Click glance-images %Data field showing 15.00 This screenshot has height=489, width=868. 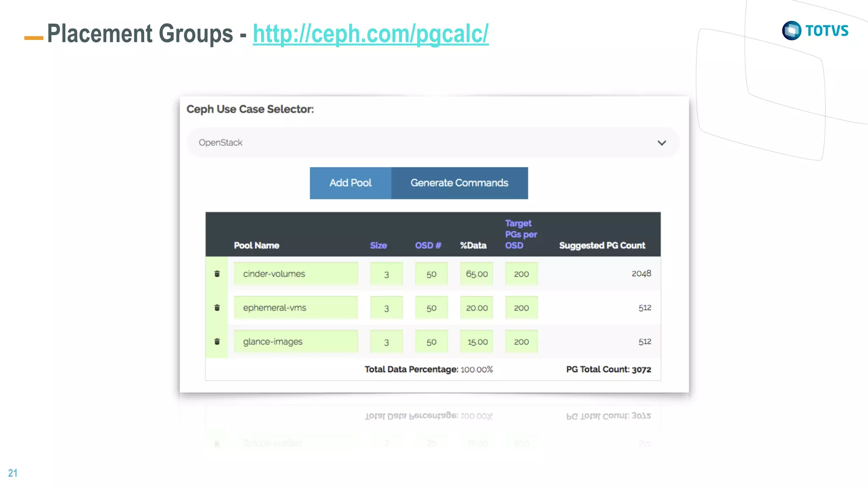click(x=477, y=342)
